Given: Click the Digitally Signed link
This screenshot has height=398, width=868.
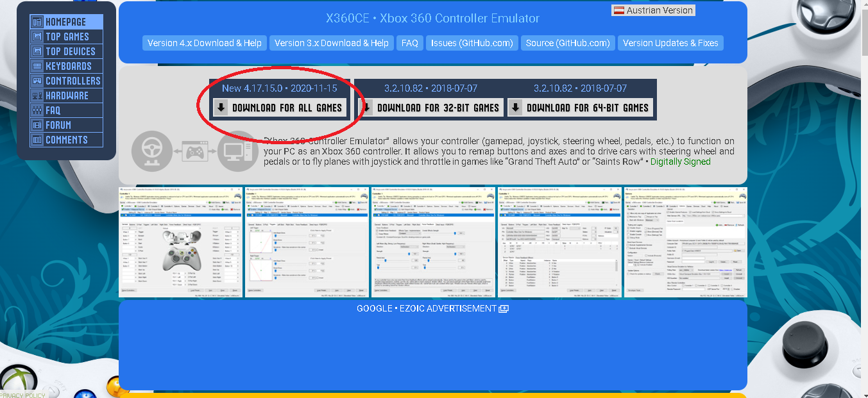Looking at the screenshot, I should pos(681,162).
